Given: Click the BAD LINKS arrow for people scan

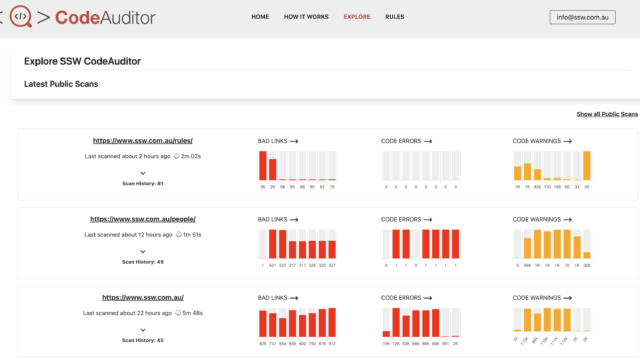Looking at the screenshot, I should click(x=294, y=220).
